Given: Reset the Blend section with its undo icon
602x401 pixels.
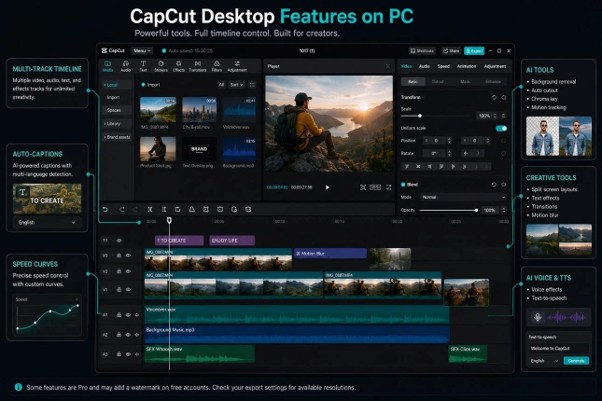Looking at the screenshot, I should pyautogui.click(x=494, y=185).
